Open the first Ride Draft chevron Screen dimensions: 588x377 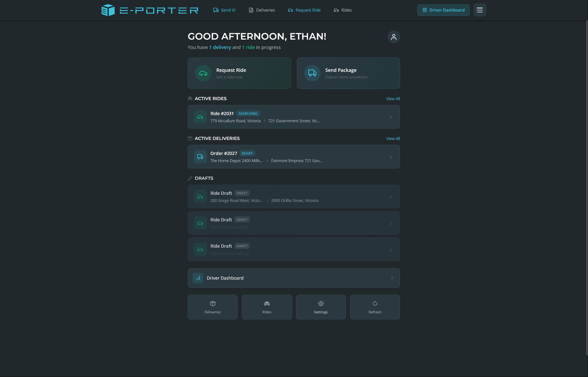[391, 196]
